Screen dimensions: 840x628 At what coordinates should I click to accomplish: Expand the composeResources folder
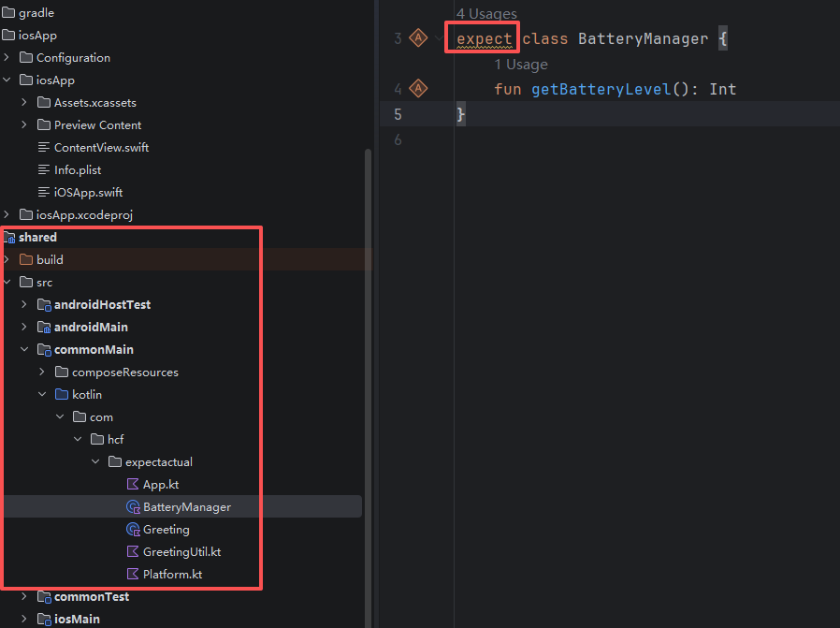point(42,372)
